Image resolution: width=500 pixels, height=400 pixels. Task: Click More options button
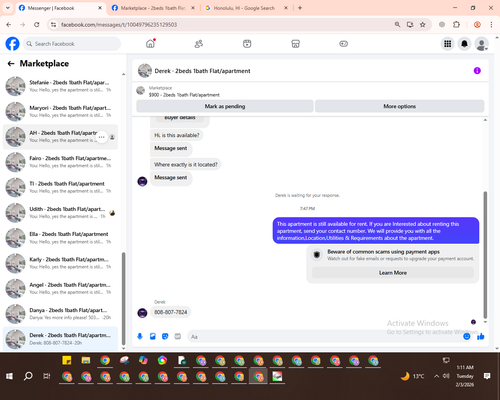pyautogui.click(x=399, y=106)
